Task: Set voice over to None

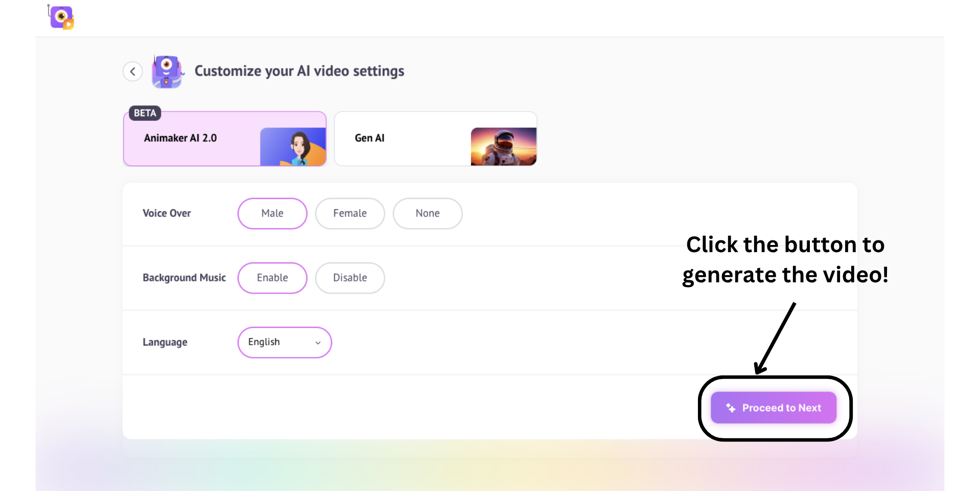Action: click(428, 213)
